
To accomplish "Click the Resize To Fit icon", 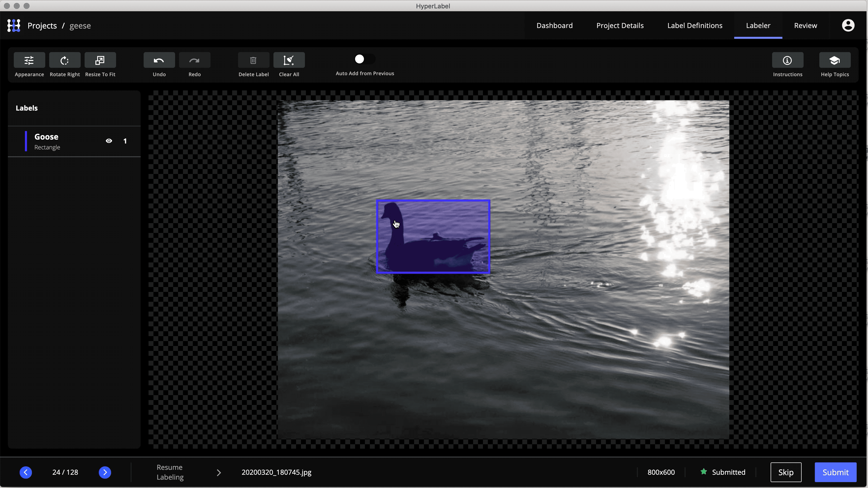I will click(x=100, y=60).
